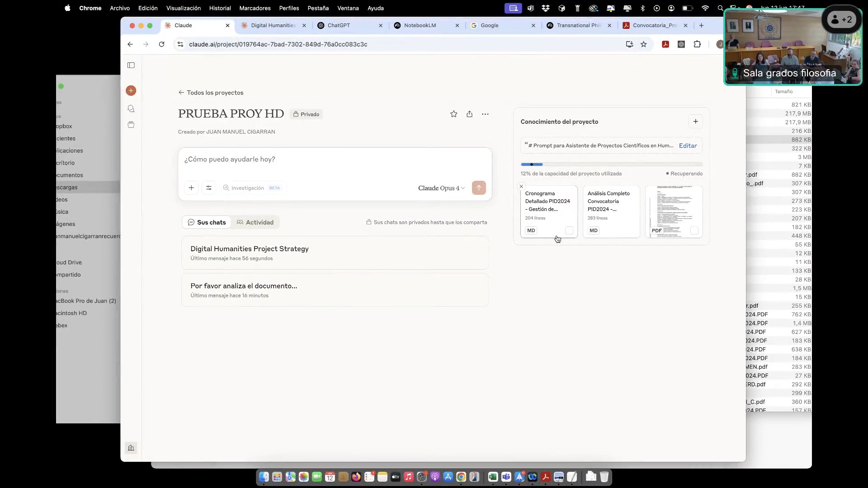The height and width of the screenshot is (488, 868).
Task: Click the Privado visibility badge
Action: [307, 114]
